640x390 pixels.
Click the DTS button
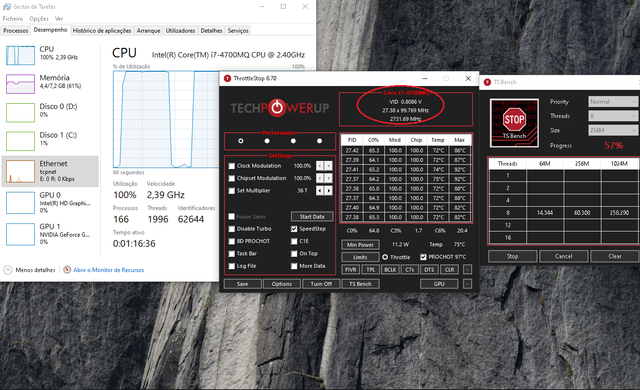point(429,270)
